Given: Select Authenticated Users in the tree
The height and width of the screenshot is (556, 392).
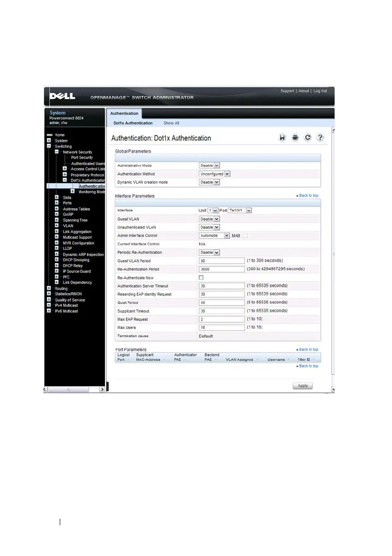Looking at the screenshot, I should [x=88, y=163].
